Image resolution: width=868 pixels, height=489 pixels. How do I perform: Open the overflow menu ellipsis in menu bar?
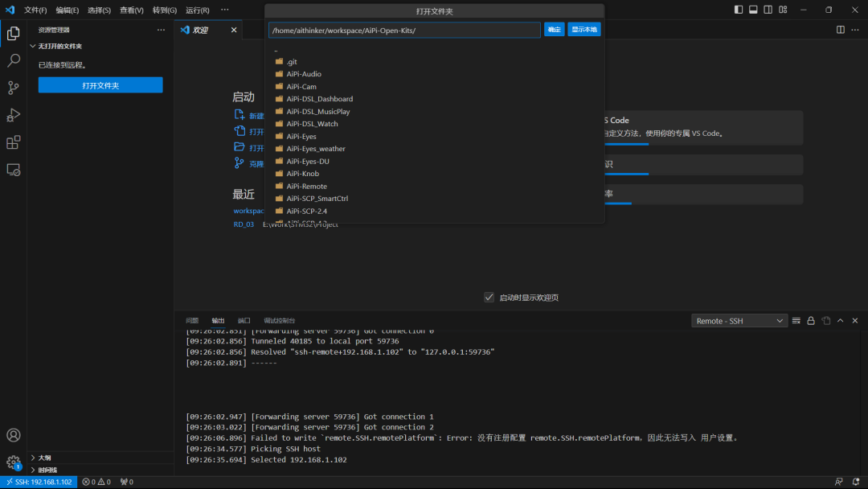224,10
